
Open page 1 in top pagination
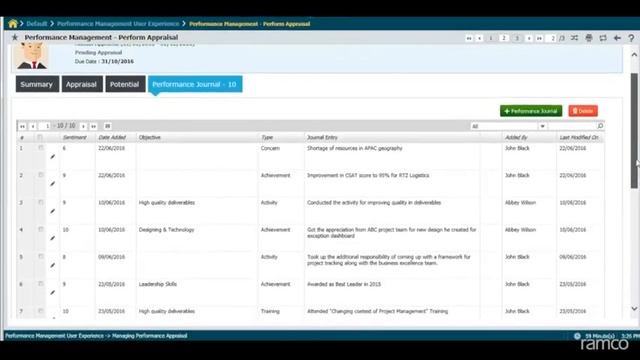[491, 38]
